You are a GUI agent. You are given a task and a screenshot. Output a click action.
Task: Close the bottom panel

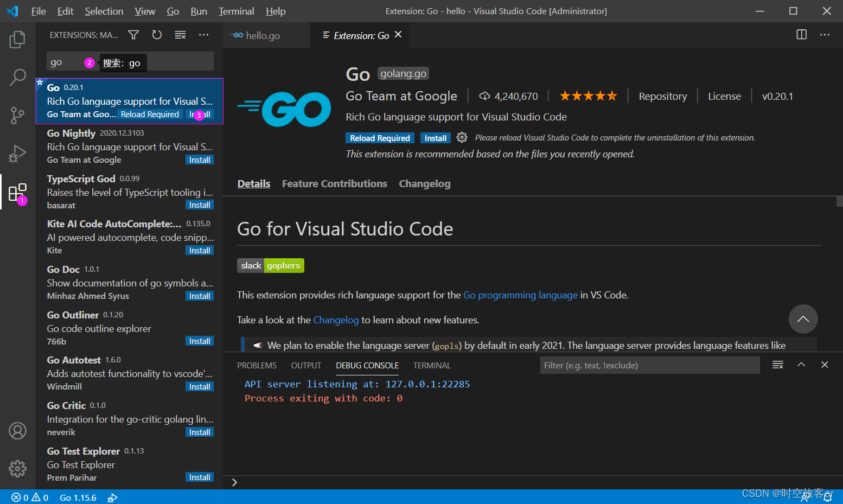point(825,365)
